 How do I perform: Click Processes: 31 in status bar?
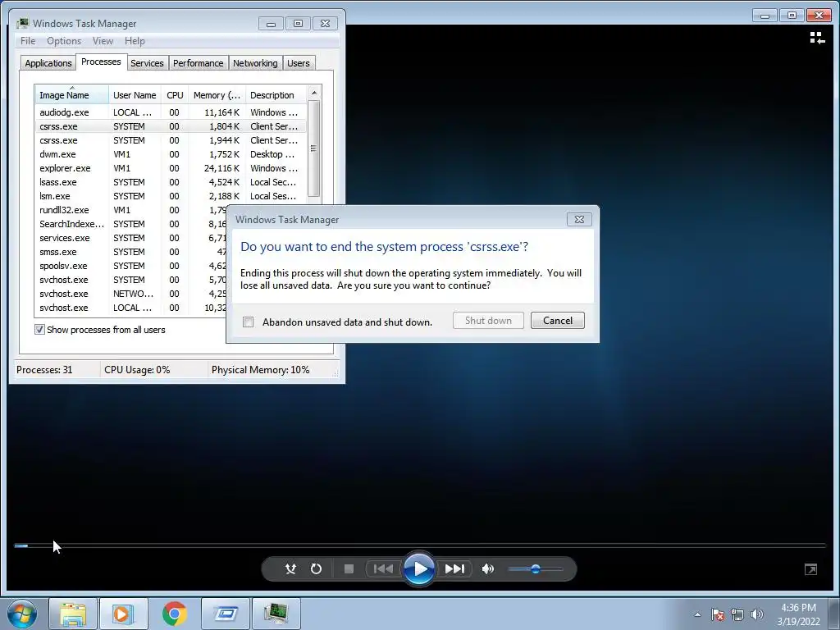(x=44, y=370)
